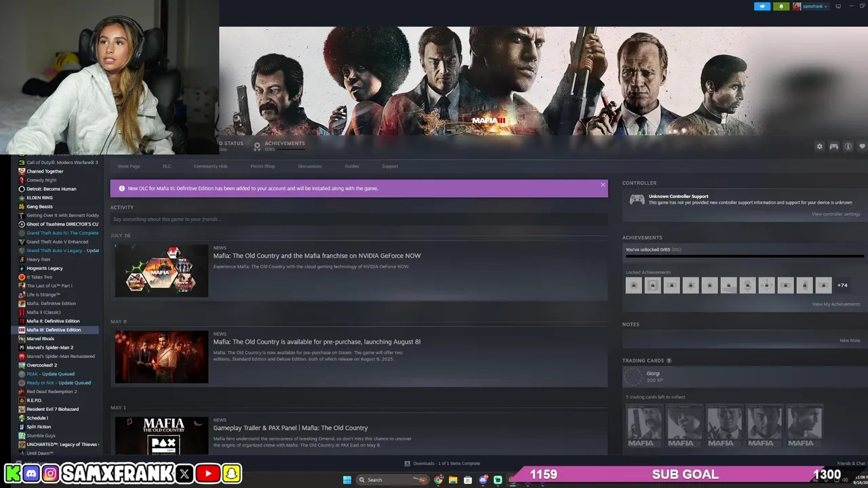Screen dimensions: 868x488
Task: Click the trading cards help question mark icon
Action: point(669,361)
